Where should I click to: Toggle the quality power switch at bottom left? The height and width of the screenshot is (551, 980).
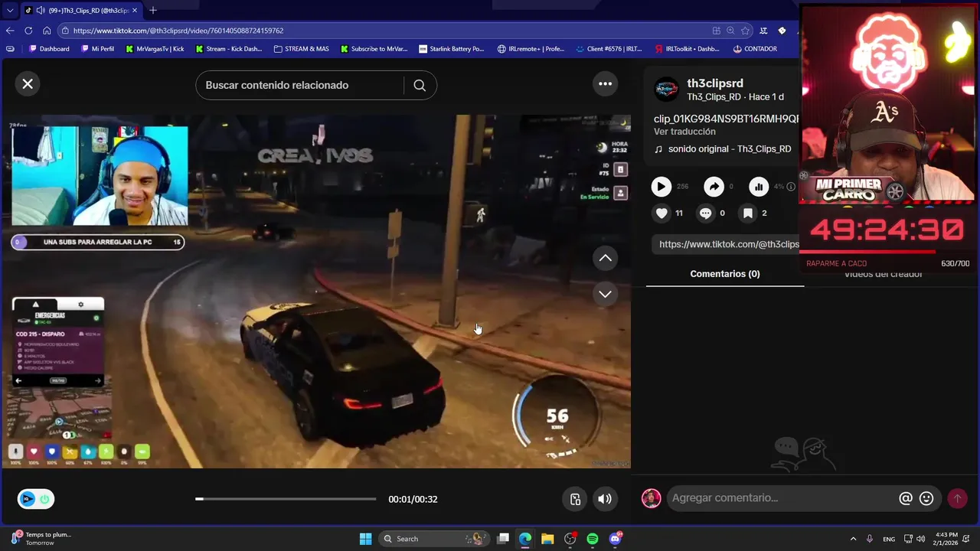pyautogui.click(x=36, y=499)
